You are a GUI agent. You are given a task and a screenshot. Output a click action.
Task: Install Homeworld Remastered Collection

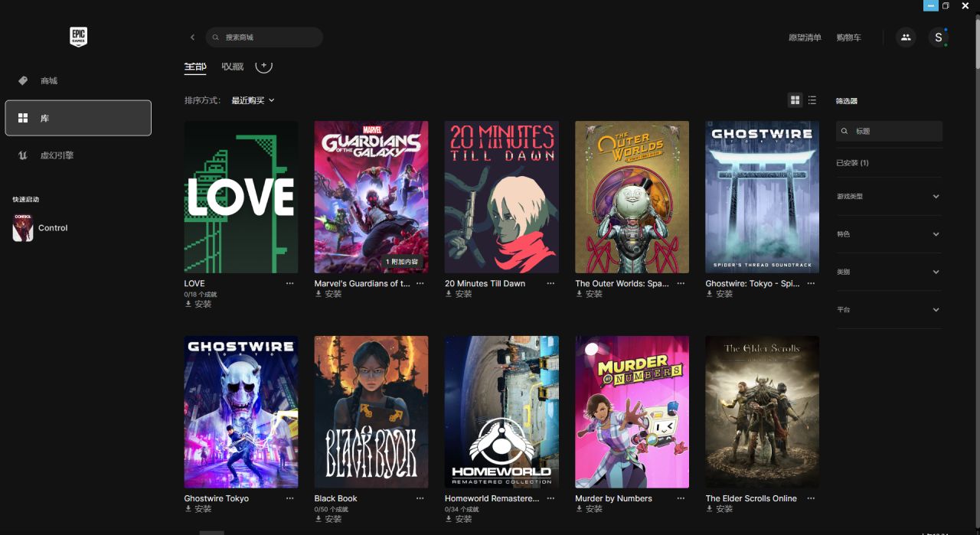point(459,519)
